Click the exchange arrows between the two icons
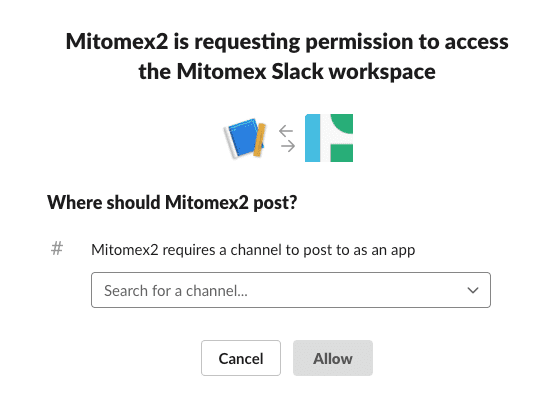This screenshot has height=402, width=555. 287,138
